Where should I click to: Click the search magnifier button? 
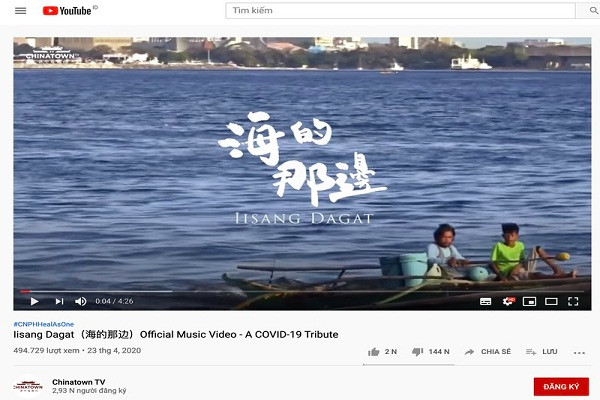pyautogui.click(x=593, y=11)
